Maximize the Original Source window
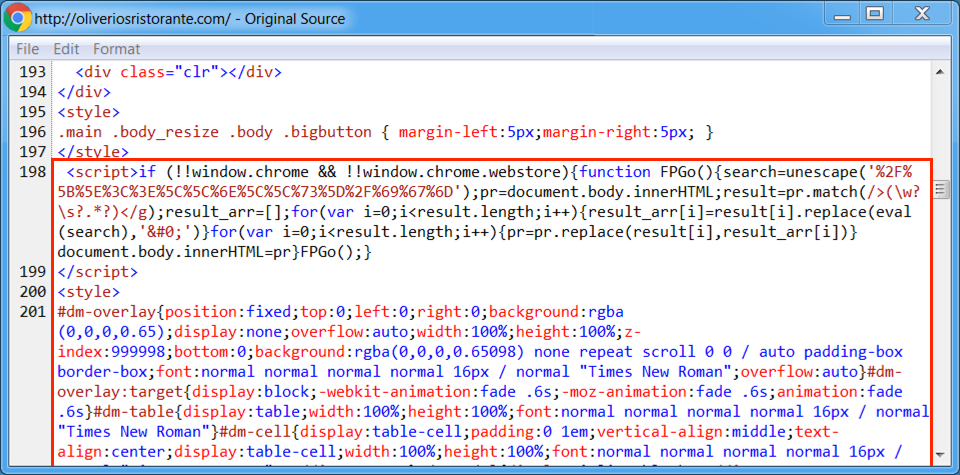This screenshot has width=960, height=475. [x=876, y=14]
